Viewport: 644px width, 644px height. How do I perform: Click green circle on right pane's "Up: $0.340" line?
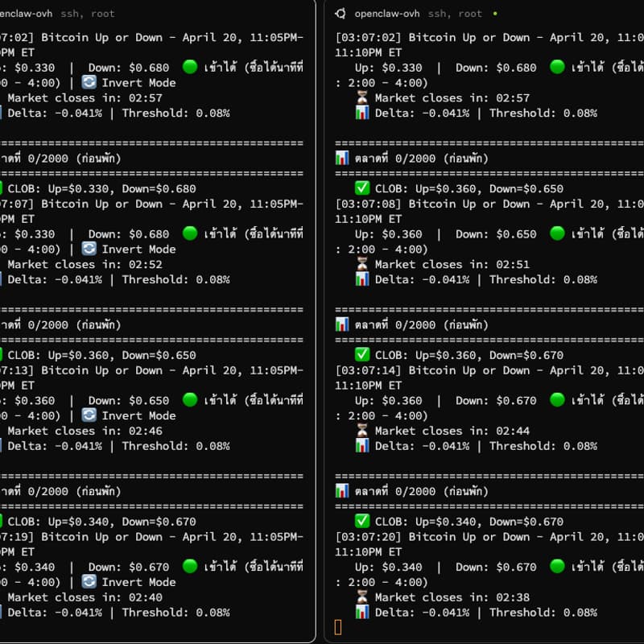pos(556,568)
